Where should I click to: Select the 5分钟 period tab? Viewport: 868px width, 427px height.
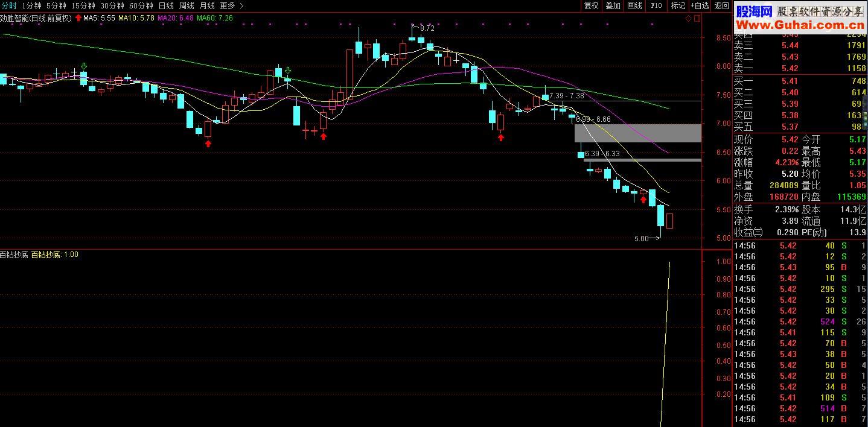click(56, 5)
